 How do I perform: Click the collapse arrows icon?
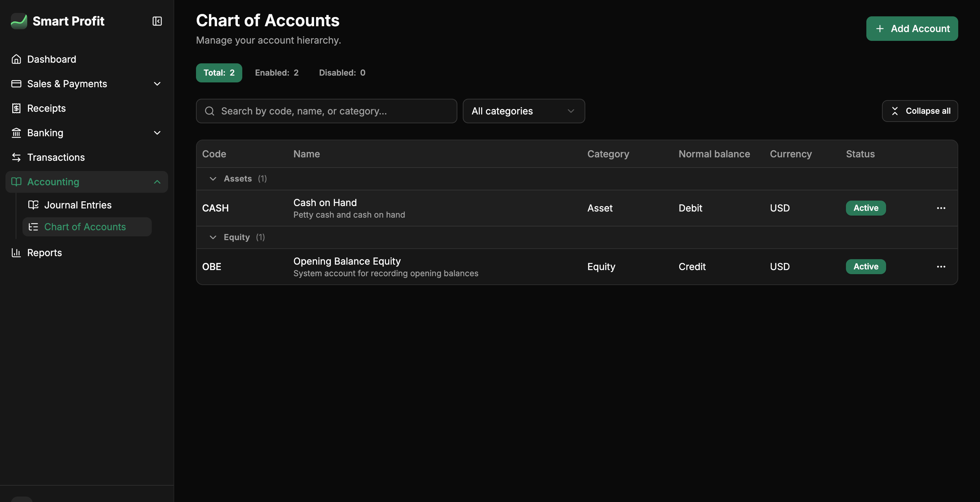pyautogui.click(x=895, y=111)
